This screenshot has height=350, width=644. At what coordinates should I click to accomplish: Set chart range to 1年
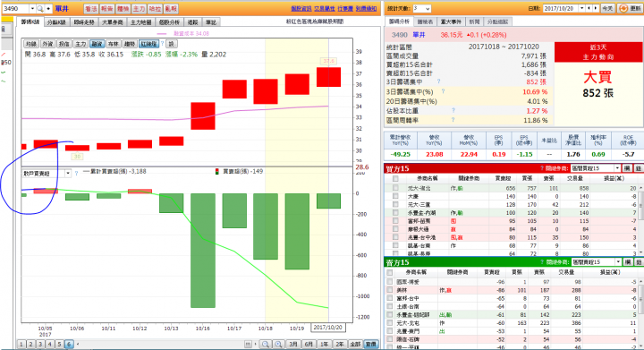coord(325,345)
